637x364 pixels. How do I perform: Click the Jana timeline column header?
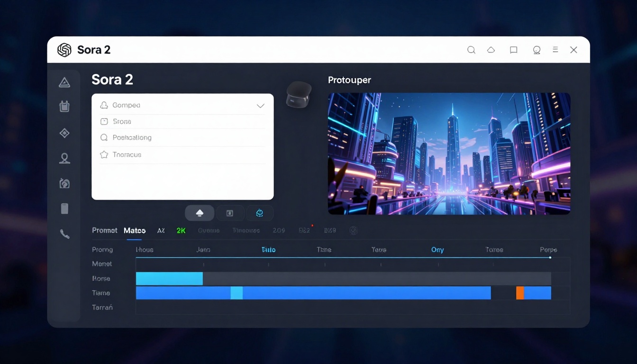click(203, 249)
